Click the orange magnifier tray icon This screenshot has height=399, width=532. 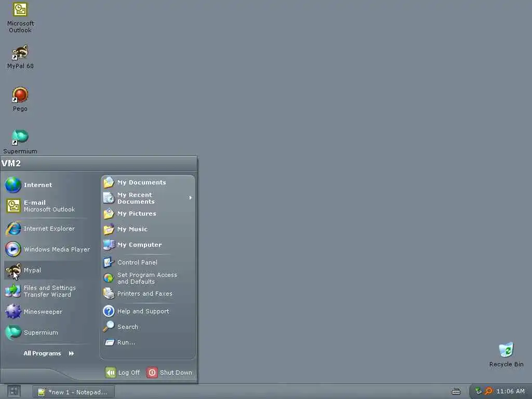tap(488, 391)
